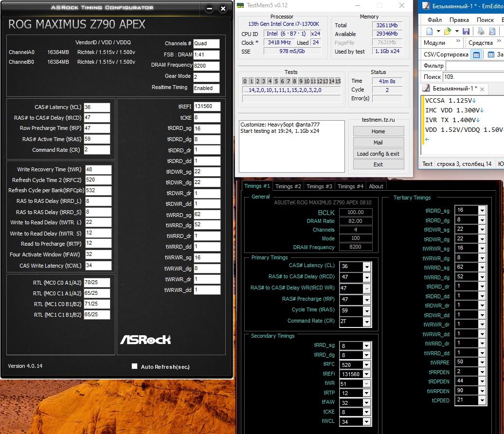Viewport: 504px width, 434px height.
Task: Close the ASRock Timing Configurator window
Action: tap(223, 9)
